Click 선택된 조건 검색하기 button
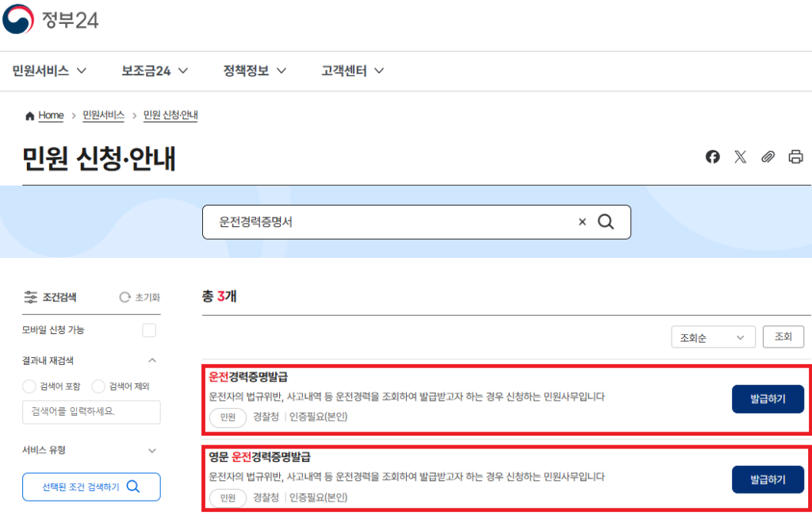812x515 pixels. pyautogui.click(x=91, y=486)
